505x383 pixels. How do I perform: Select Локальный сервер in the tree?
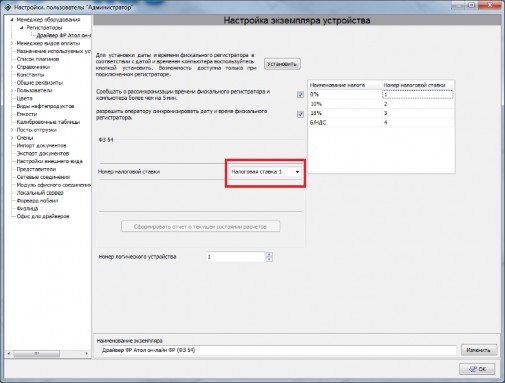(x=40, y=193)
